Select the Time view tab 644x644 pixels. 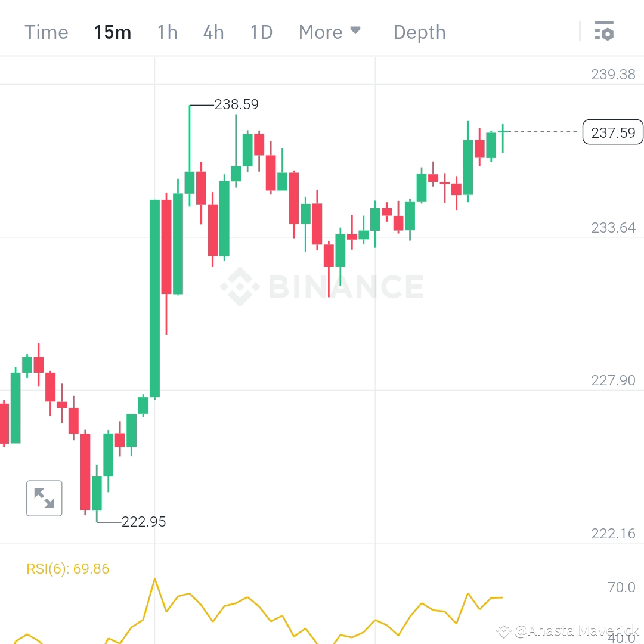(46, 32)
